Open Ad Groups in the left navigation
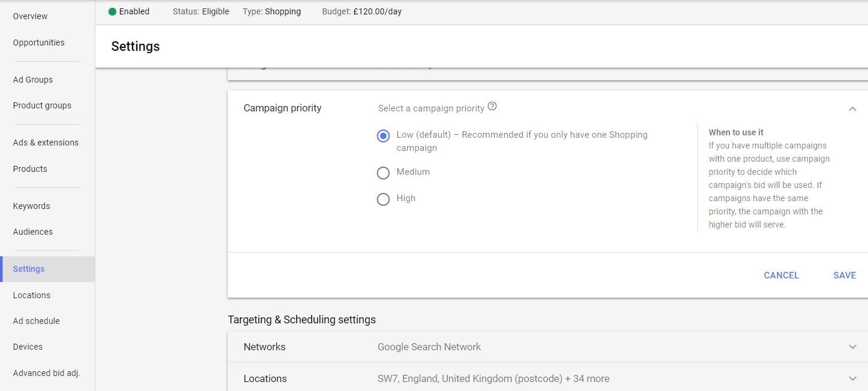Image resolution: width=868 pixels, height=391 pixels. (32, 79)
